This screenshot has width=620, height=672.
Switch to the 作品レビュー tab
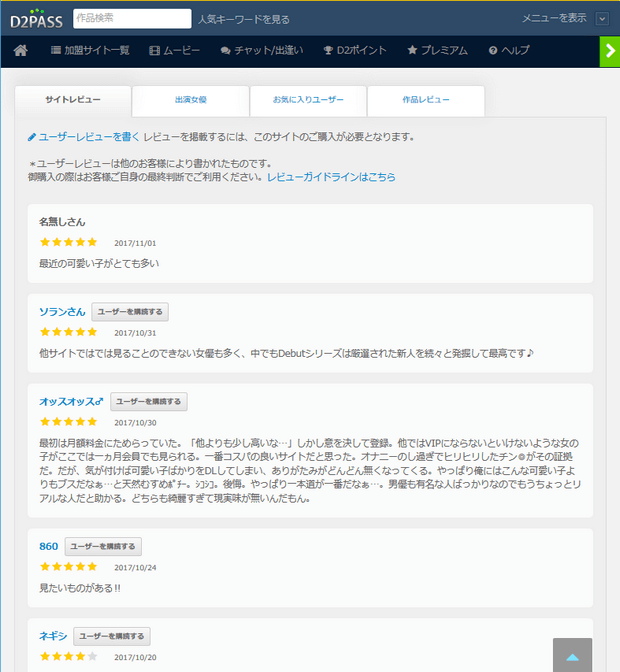point(426,101)
